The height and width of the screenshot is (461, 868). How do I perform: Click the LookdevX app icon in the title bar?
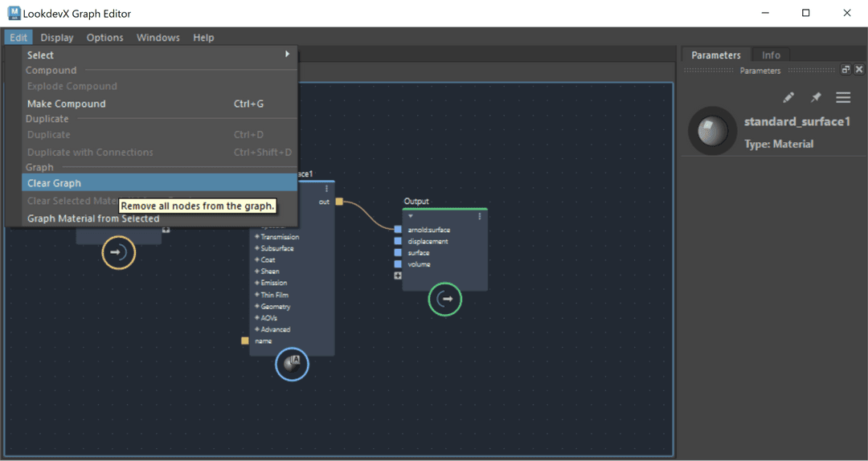(x=14, y=14)
